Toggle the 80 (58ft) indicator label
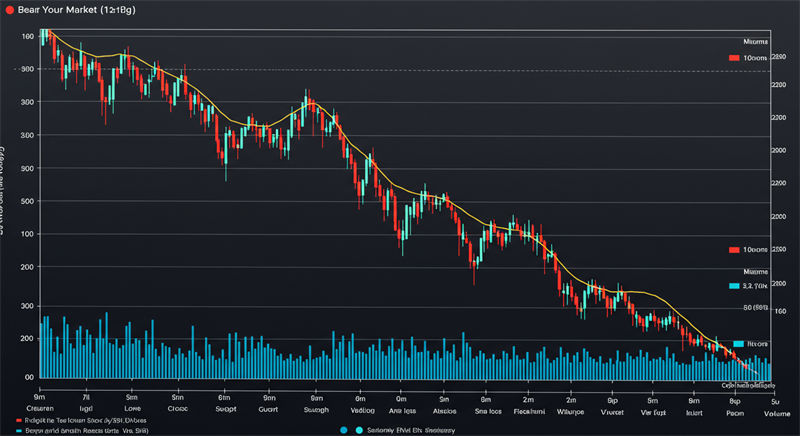Image resolution: width=800 pixels, height=436 pixels. tap(755, 307)
